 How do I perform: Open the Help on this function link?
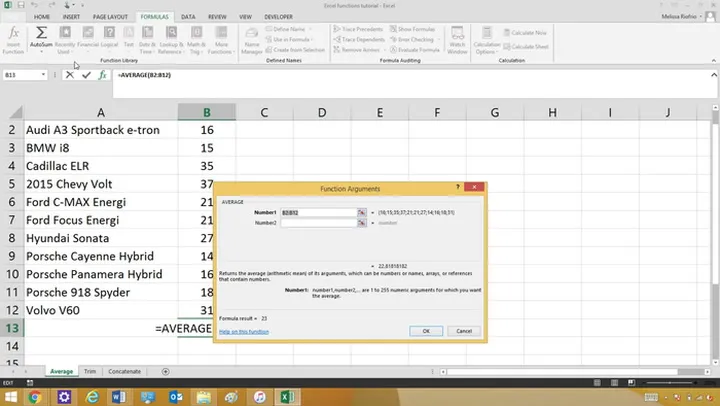click(244, 332)
